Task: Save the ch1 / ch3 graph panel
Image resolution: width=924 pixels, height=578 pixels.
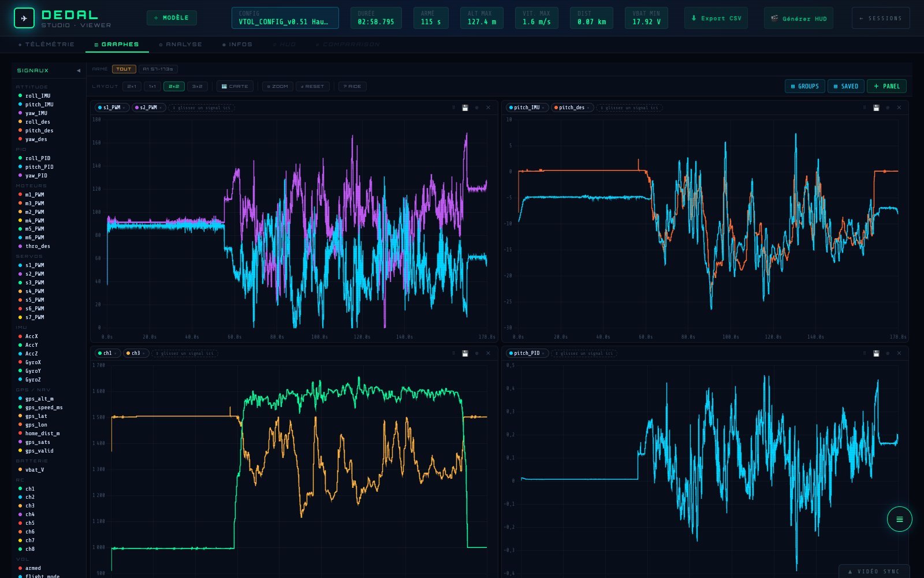Action: click(x=465, y=353)
